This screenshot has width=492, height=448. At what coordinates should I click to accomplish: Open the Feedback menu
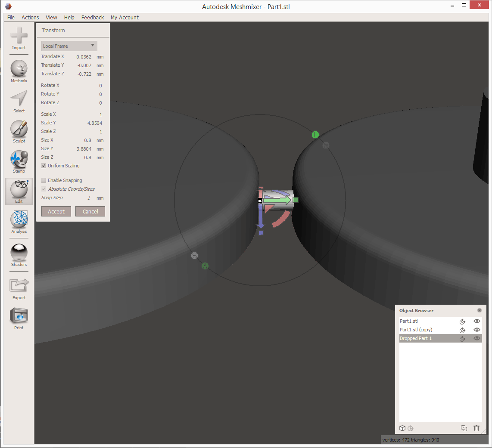coord(93,18)
